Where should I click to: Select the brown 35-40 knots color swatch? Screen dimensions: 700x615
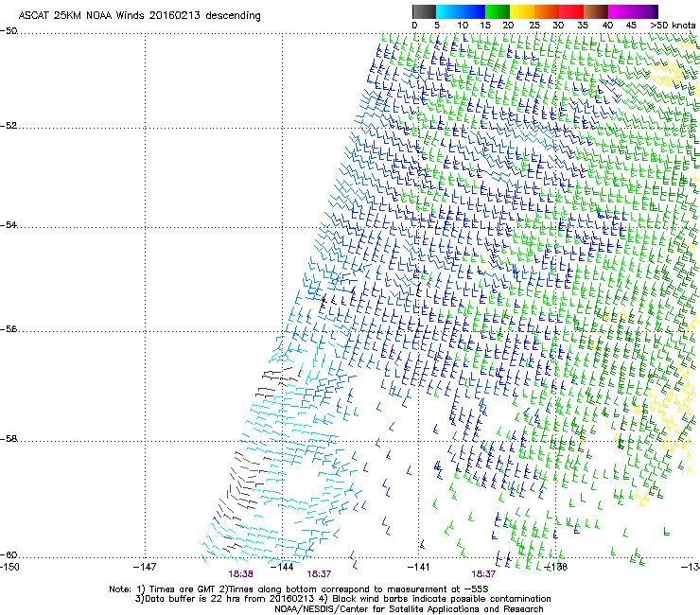click(x=596, y=11)
